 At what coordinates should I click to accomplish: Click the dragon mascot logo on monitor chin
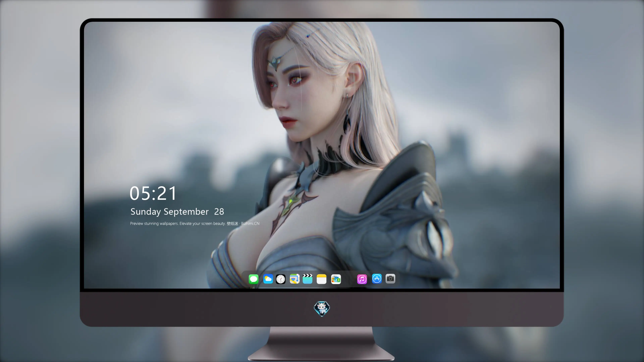click(322, 309)
